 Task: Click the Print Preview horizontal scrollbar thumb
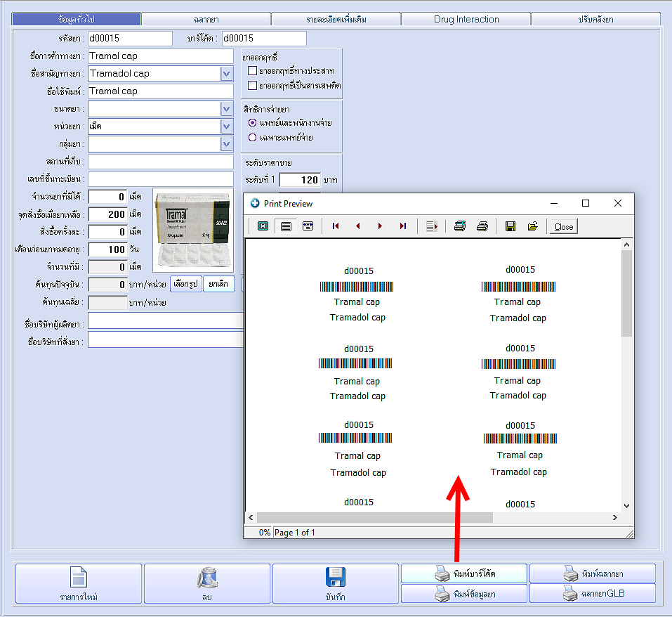pos(374,517)
